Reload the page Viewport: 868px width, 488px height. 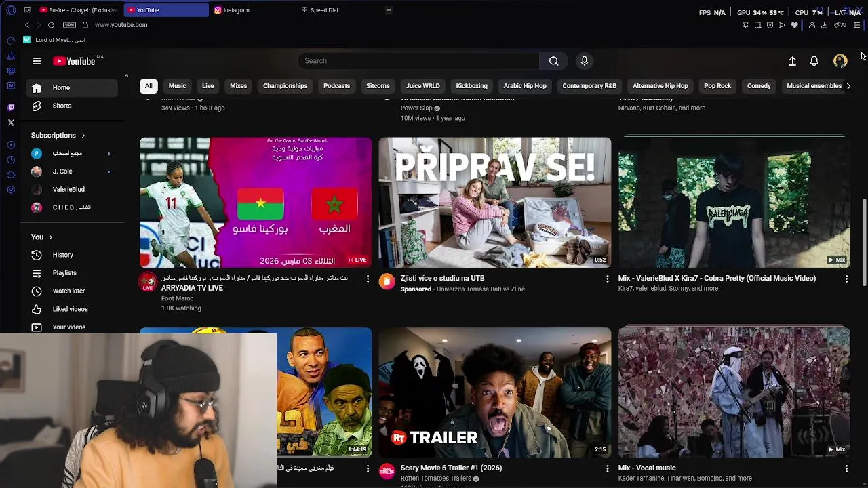point(51,25)
